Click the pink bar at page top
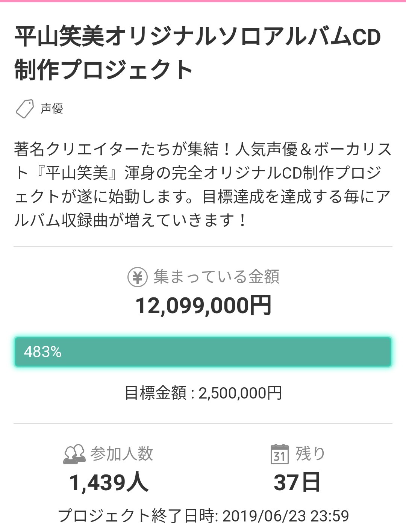 click(x=203, y=1)
